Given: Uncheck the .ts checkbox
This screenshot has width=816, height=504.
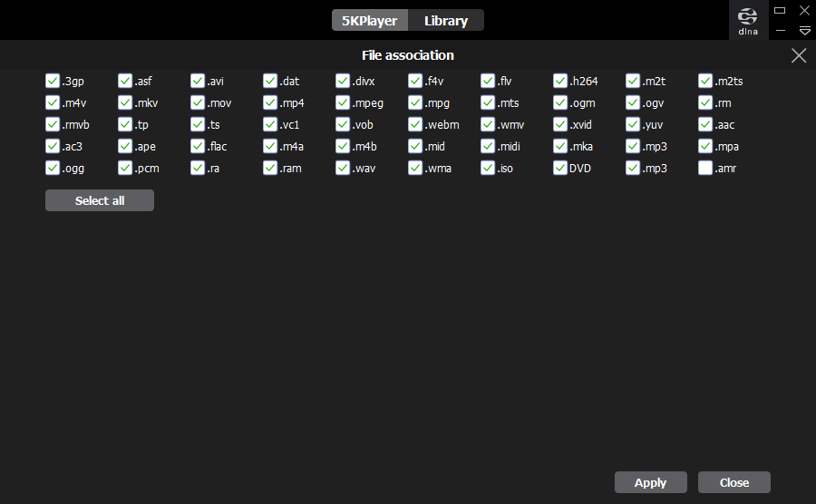Looking at the screenshot, I should [198, 124].
